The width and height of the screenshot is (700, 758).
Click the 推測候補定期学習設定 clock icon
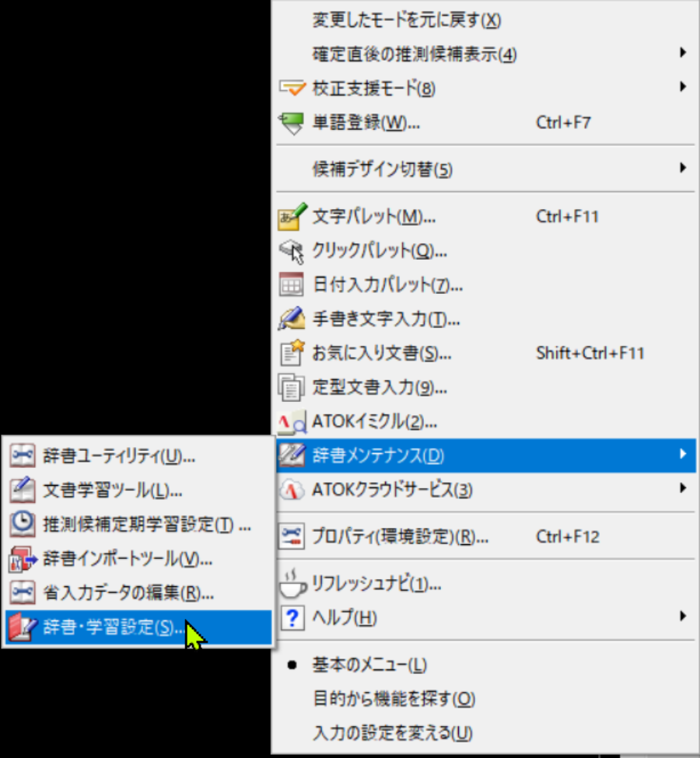click(x=23, y=524)
